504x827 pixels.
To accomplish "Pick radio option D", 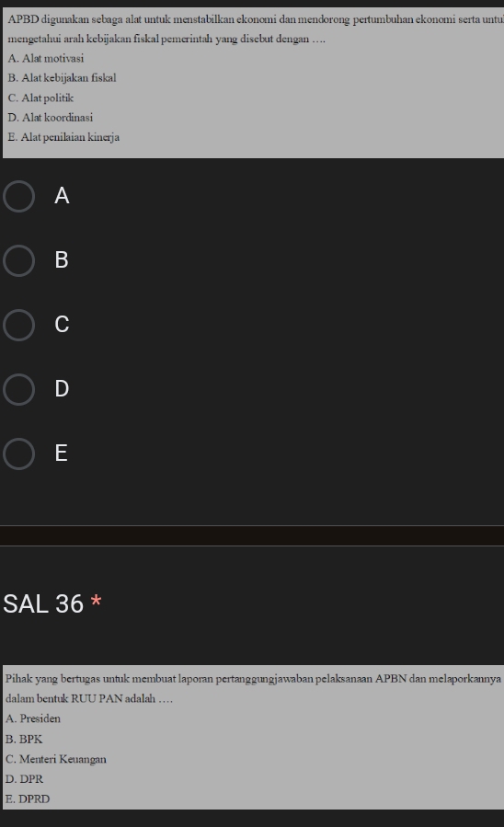I will 19,389.
